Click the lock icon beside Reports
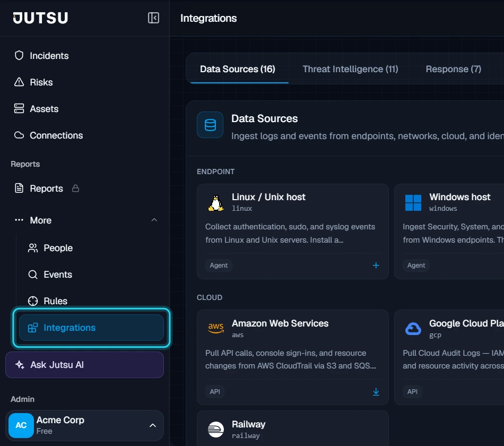This screenshot has height=446, width=504. pyautogui.click(x=75, y=188)
